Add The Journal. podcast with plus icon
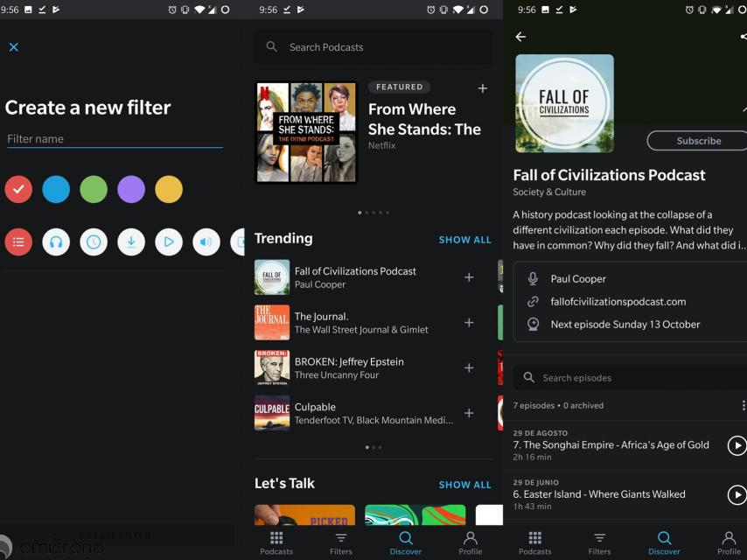The height and width of the screenshot is (560, 747). 469,323
